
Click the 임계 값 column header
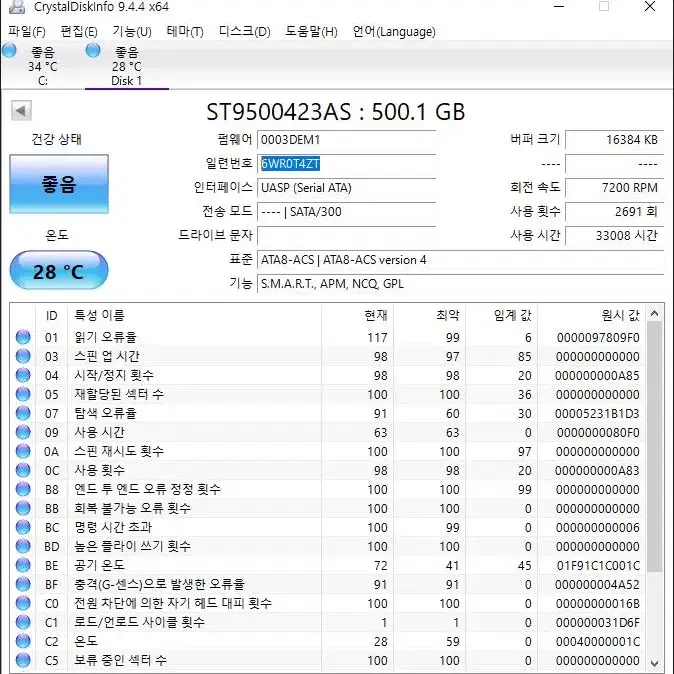click(501, 316)
